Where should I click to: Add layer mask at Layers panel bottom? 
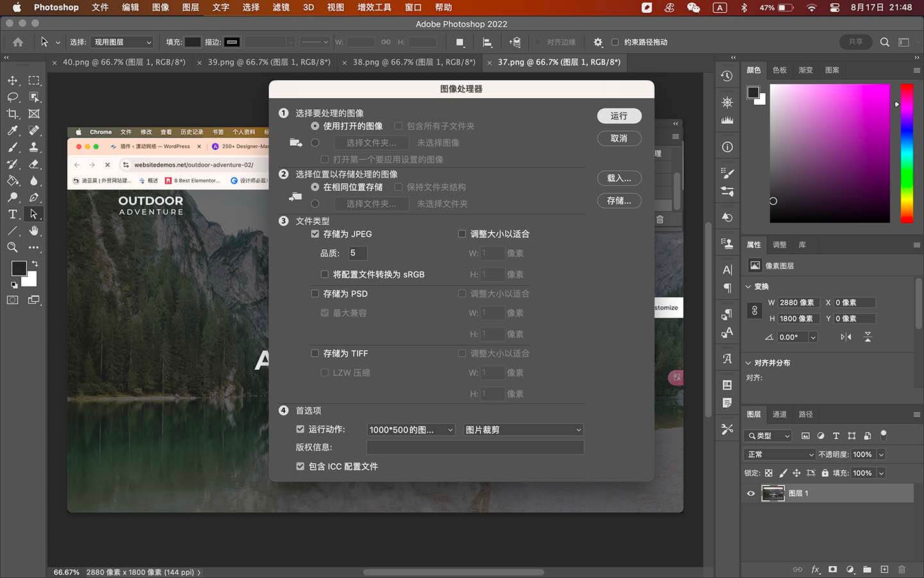point(832,569)
